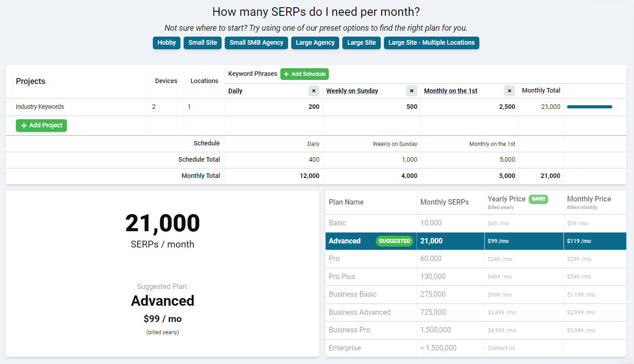
Task: Select the Large Site preset
Action: click(x=361, y=43)
